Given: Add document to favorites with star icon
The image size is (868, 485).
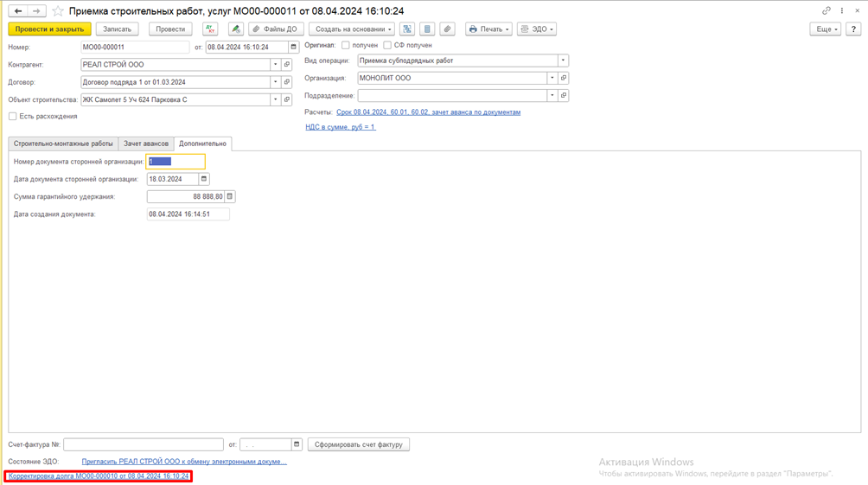Looking at the screenshot, I should 58,11.
